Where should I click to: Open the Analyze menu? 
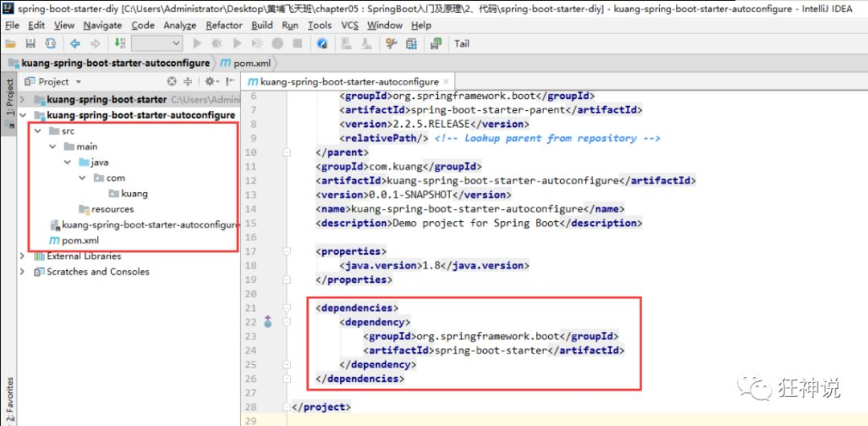[180, 26]
